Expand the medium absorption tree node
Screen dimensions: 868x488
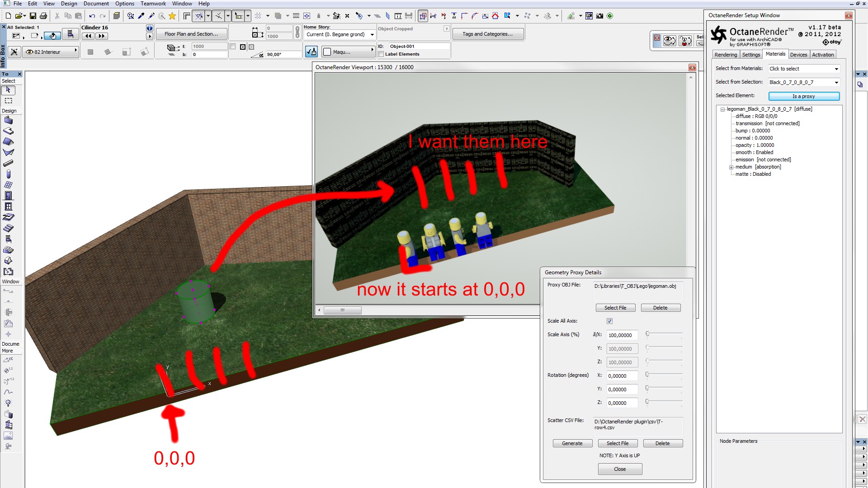pos(731,167)
